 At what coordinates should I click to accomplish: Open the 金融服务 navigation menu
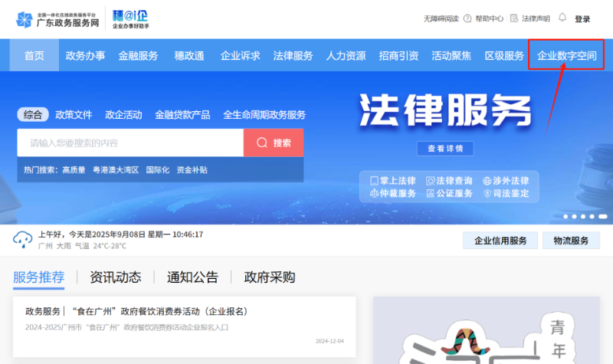[x=138, y=55]
